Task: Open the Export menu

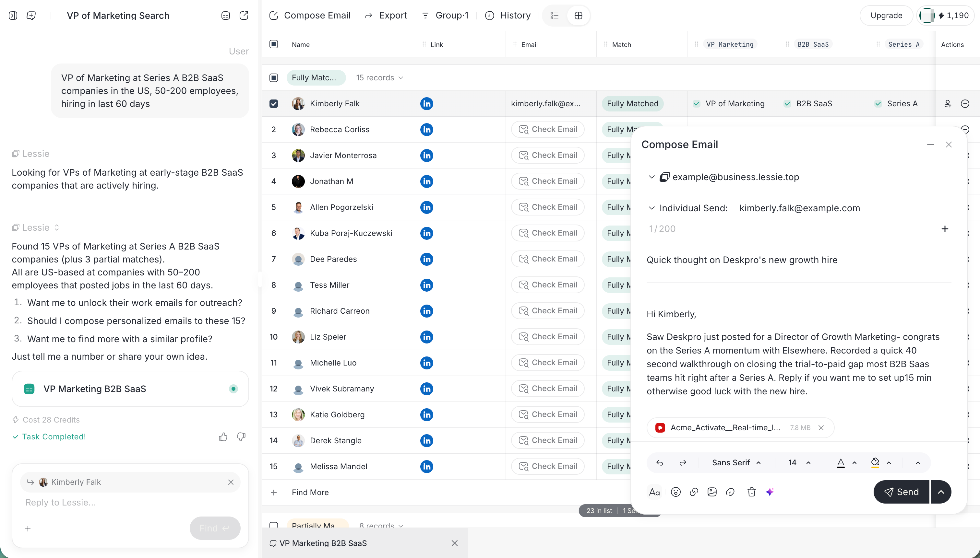Action: 386,15
